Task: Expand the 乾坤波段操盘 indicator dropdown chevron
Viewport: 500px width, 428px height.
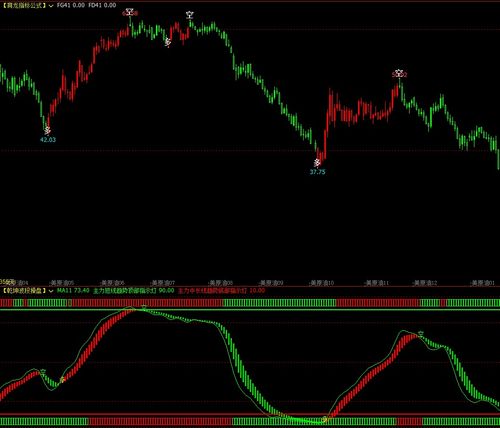Action: point(51,291)
